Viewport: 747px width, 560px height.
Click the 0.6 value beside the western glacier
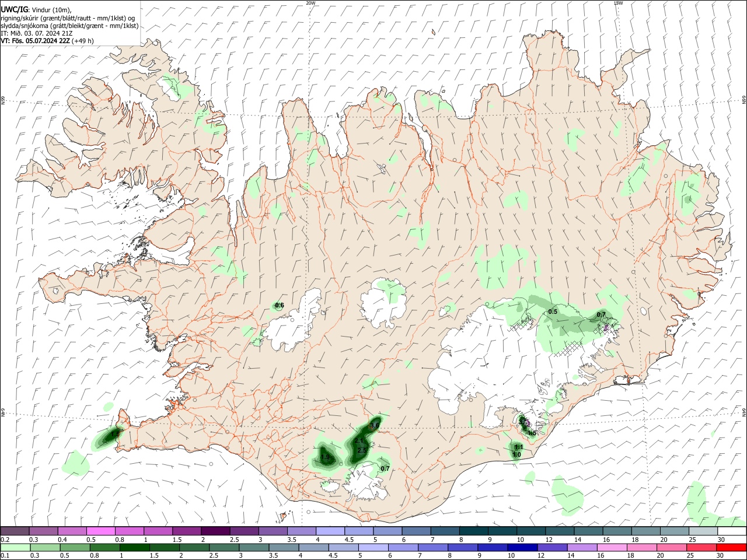(x=280, y=305)
